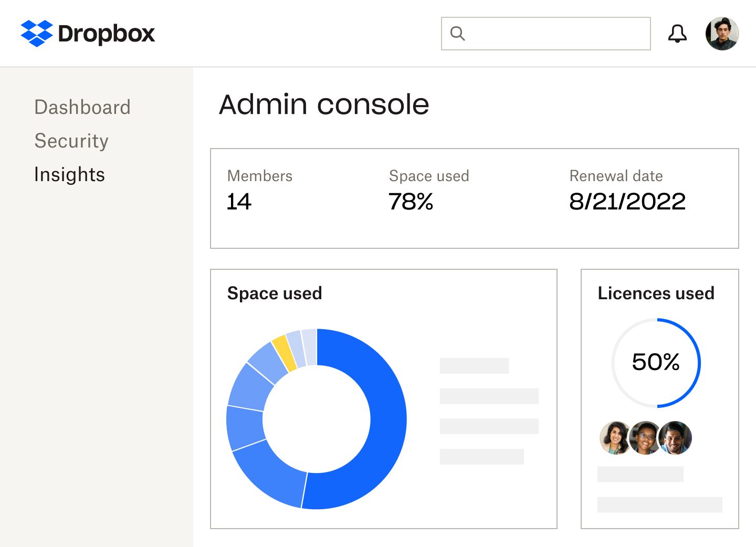Click the 78% Space used statistic
The height and width of the screenshot is (547, 756).
pos(411,202)
